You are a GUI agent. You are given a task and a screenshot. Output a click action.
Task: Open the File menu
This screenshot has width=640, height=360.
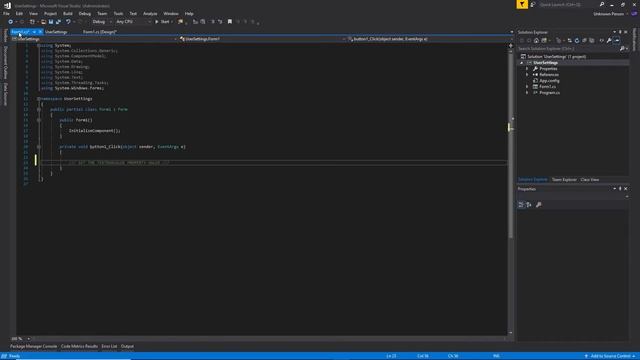click(x=6, y=13)
